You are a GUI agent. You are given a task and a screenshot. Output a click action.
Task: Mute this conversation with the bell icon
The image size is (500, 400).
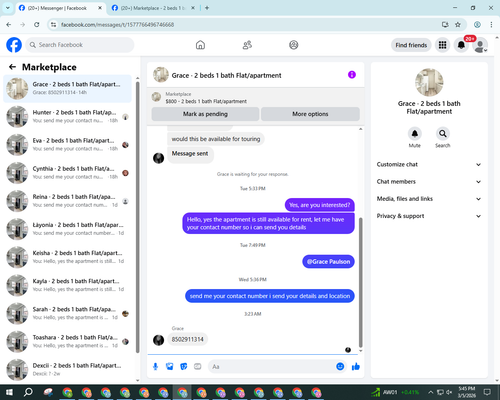point(414,134)
